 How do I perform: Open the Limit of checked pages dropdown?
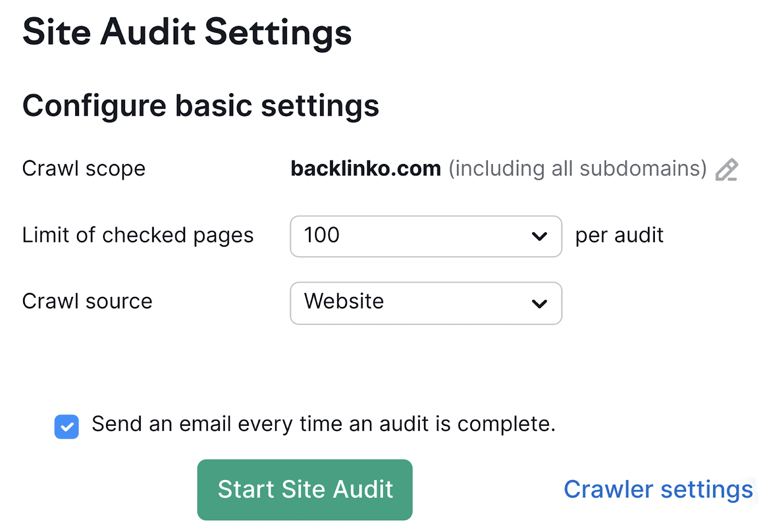coord(425,236)
